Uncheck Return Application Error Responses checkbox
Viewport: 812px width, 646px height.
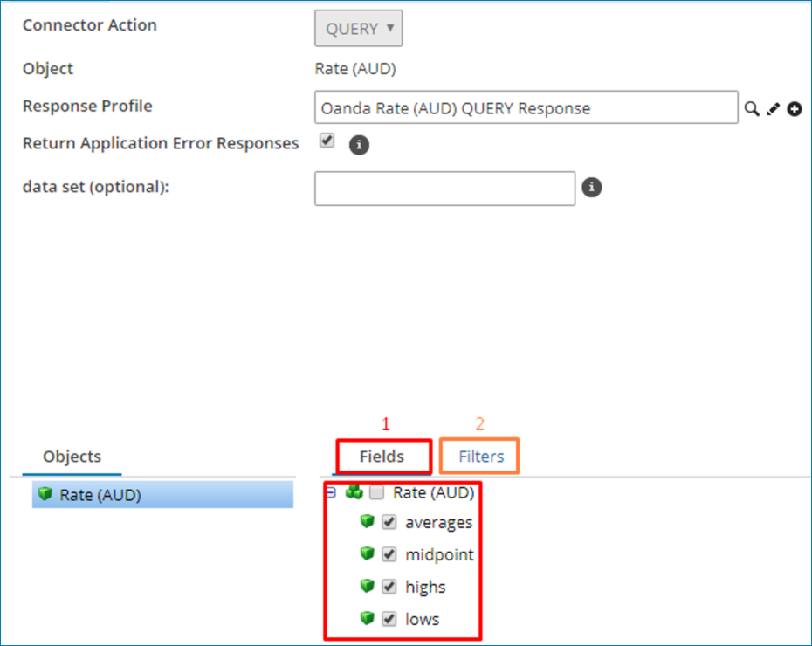327,141
